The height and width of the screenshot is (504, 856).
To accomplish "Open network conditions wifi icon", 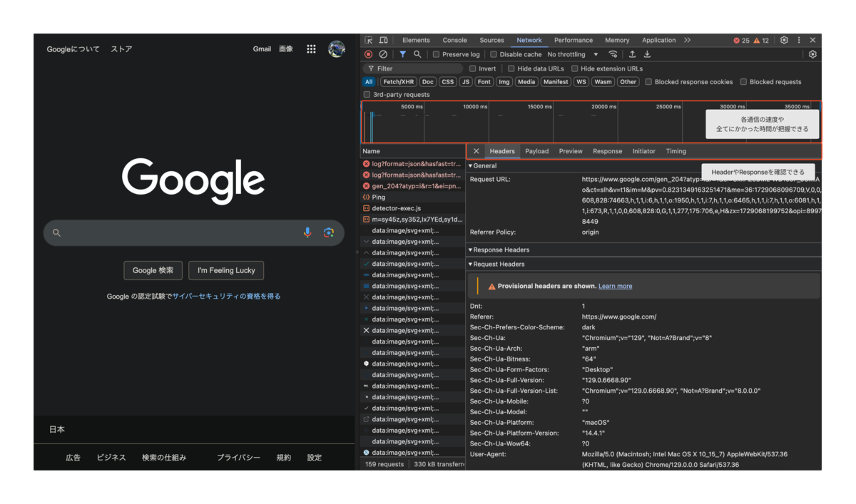I will pos(613,54).
